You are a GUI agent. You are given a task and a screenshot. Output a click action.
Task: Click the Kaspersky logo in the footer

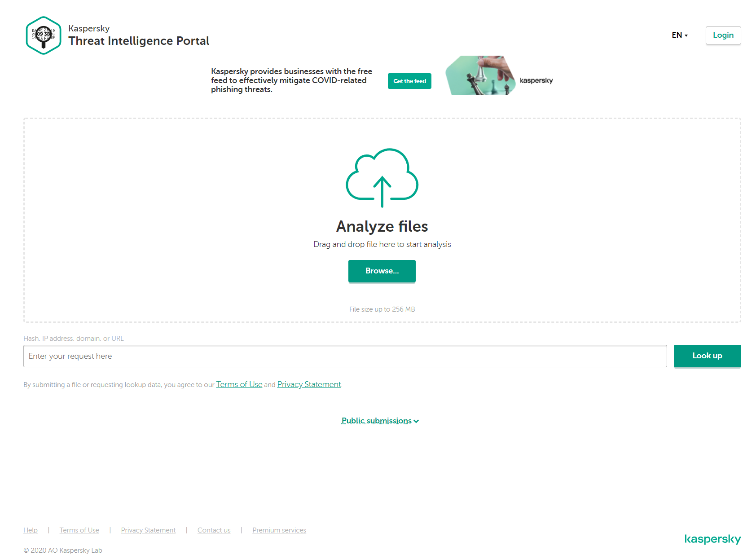[x=712, y=539]
